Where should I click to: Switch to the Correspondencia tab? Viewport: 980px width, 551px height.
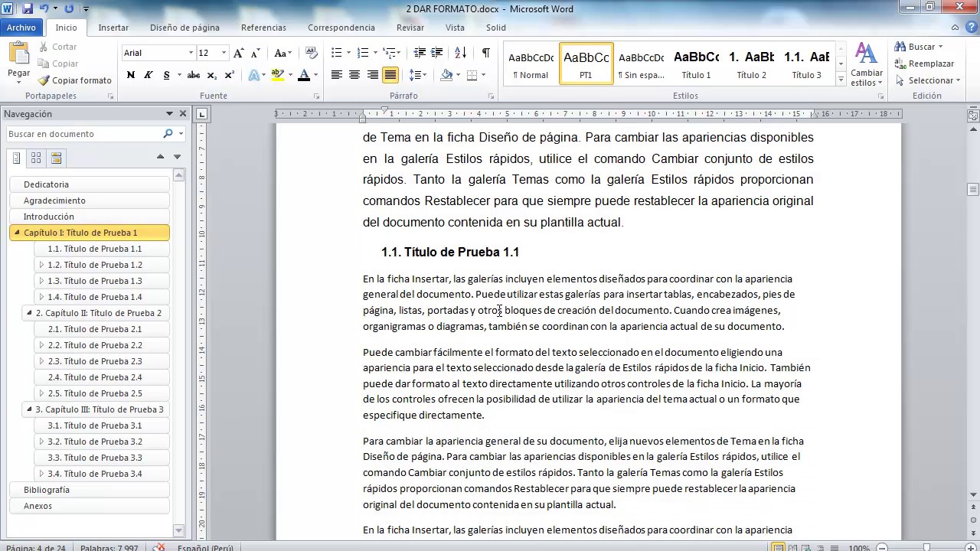pos(341,28)
